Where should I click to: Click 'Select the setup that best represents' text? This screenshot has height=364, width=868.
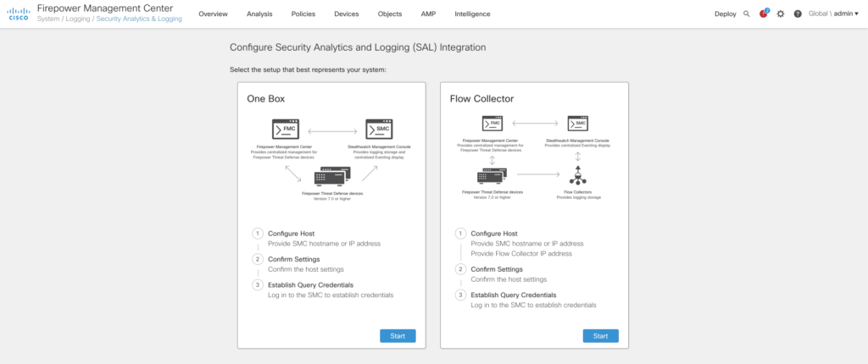(308, 70)
